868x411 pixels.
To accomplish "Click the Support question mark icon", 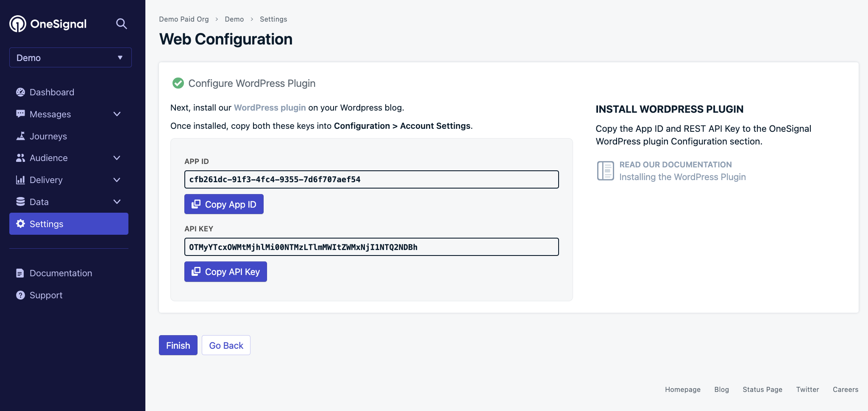I will pyautogui.click(x=20, y=295).
